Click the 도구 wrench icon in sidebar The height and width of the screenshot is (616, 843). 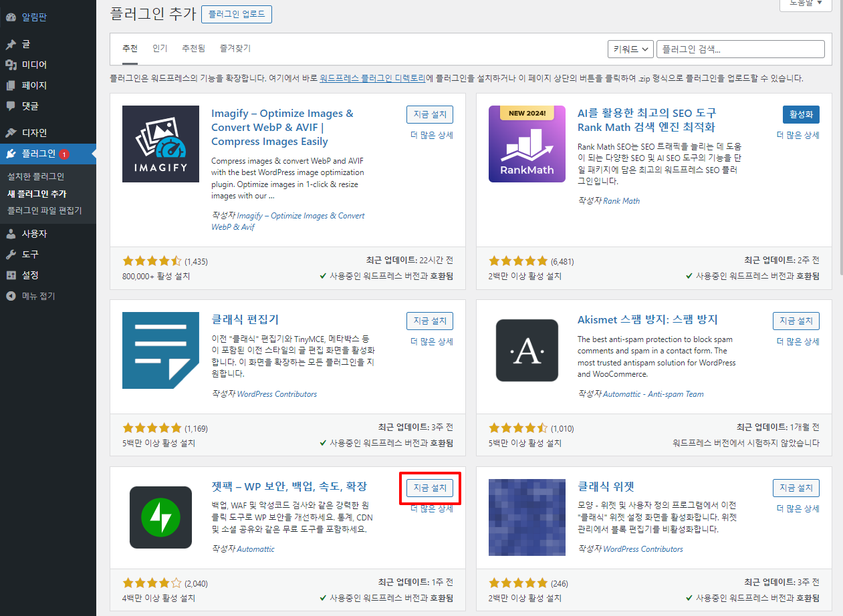coord(11,255)
